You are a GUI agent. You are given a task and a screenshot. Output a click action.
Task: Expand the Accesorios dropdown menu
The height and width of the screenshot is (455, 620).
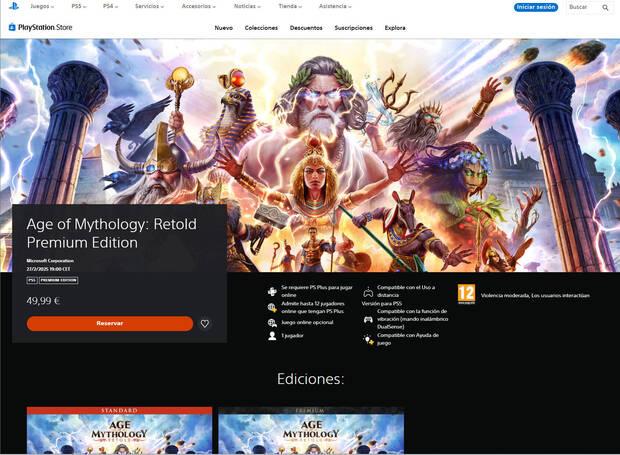tap(198, 6)
